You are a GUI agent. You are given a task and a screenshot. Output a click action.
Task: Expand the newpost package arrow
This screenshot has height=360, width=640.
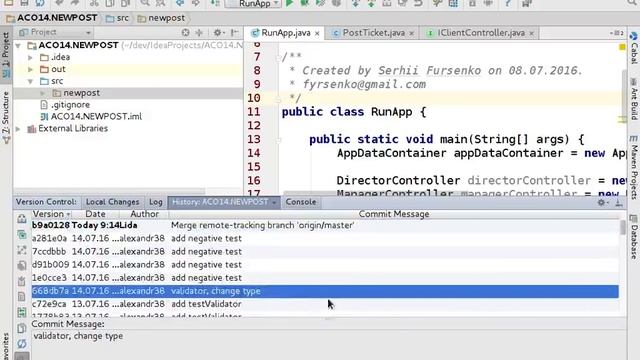click(42, 93)
